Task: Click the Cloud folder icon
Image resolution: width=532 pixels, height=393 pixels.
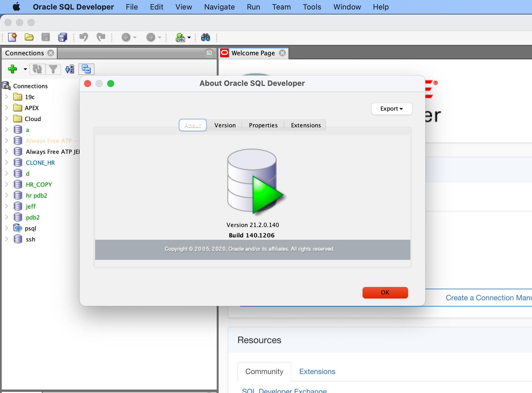Action: tap(18, 119)
